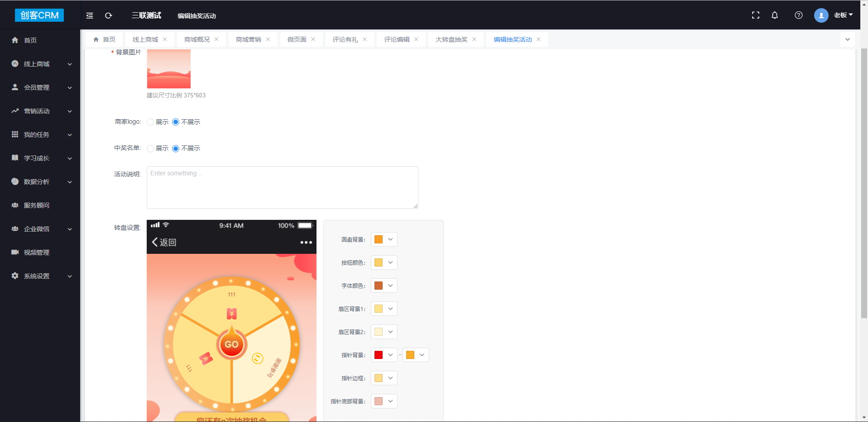Click the user avatar icon
The width and height of the screenshot is (868, 422).
[x=821, y=15]
